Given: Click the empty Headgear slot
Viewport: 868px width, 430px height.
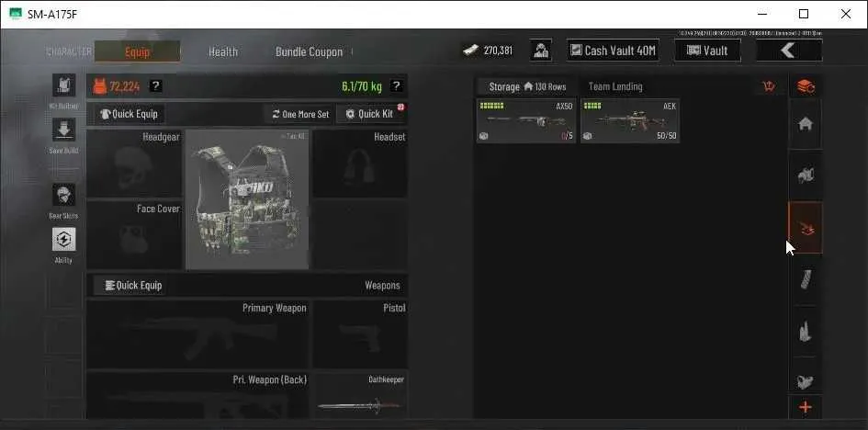Looking at the screenshot, I should (x=134, y=164).
